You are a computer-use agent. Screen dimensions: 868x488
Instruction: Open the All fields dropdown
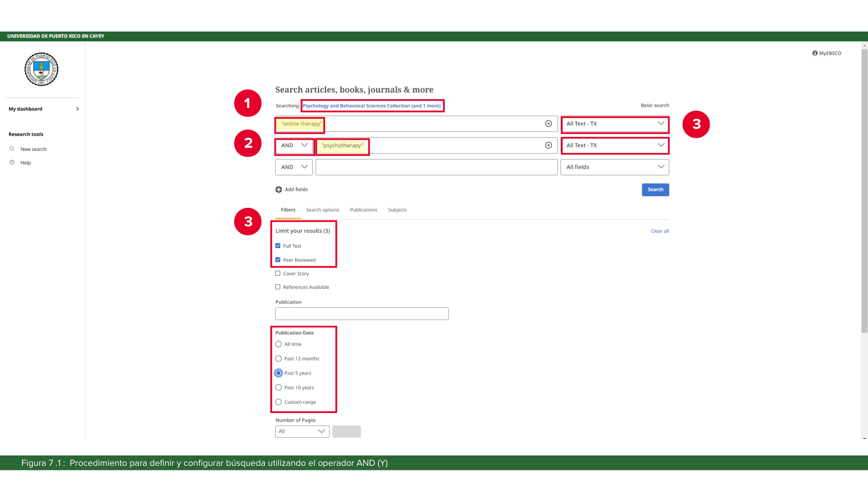pos(614,167)
